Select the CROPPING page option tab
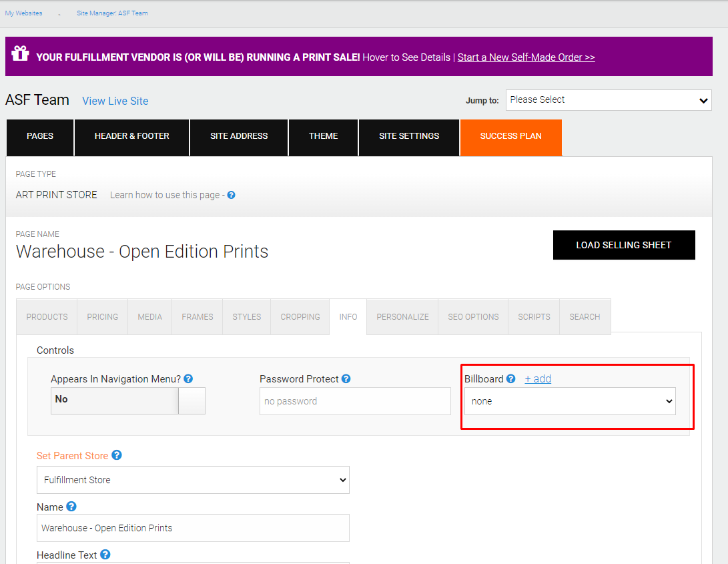Viewport: 728px width, 564px height. 300,317
